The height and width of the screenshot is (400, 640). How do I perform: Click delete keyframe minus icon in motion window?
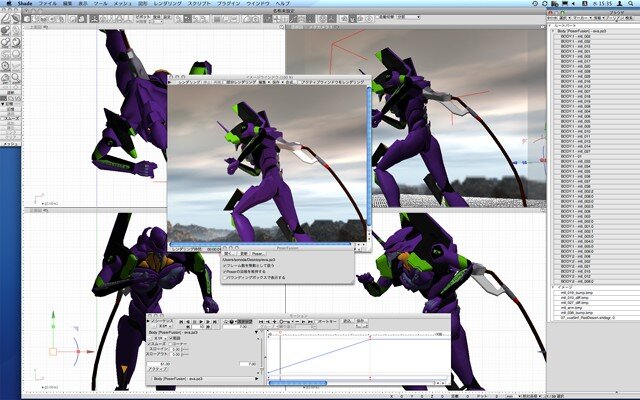click(x=297, y=322)
